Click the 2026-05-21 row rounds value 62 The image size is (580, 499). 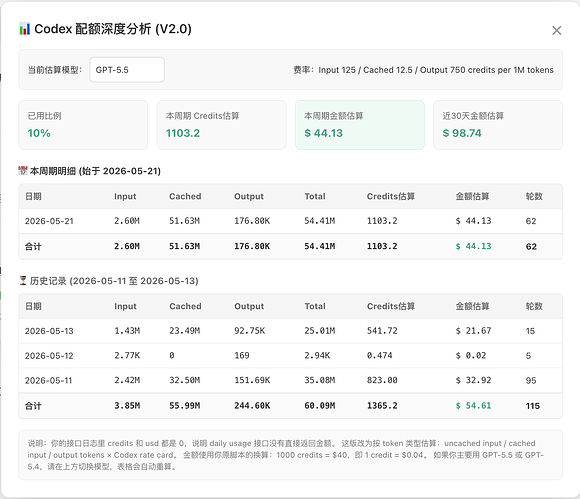tap(531, 221)
